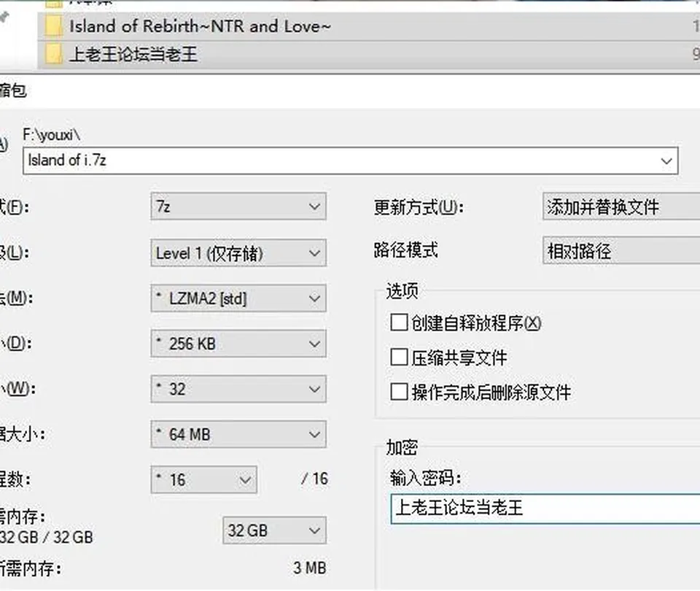Open the 相对路径 path mode dropdown

click(621, 250)
